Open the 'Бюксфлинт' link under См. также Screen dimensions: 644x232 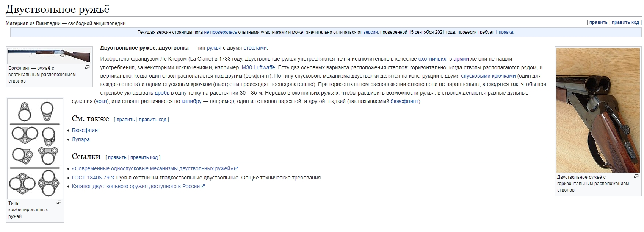point(86,130)
